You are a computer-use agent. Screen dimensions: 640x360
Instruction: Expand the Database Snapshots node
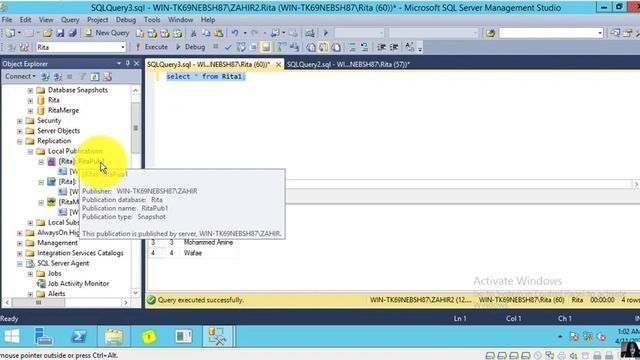[x=30, y=90]
